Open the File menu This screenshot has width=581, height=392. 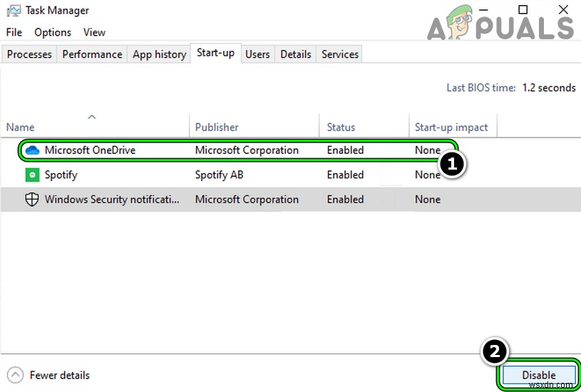(14, 32)
